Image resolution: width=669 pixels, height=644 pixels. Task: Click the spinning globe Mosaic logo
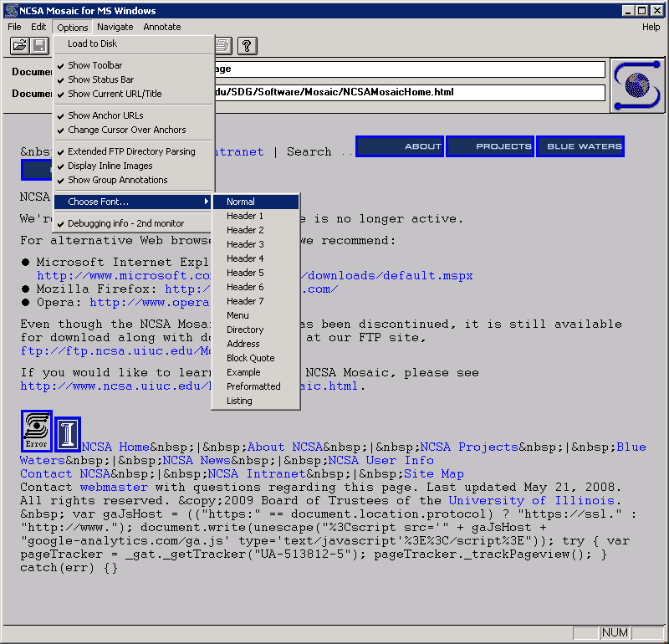click(637, 85)
